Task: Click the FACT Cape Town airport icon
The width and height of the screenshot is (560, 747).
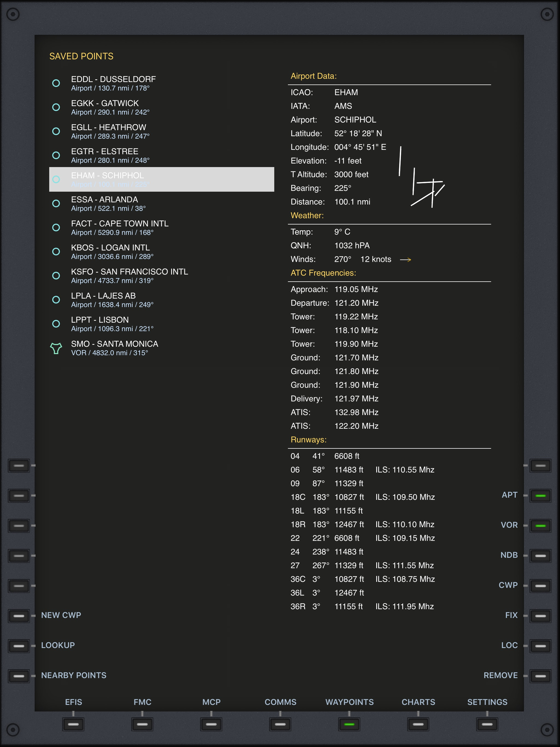Action: pyautogui.click(x=56, y=227)
